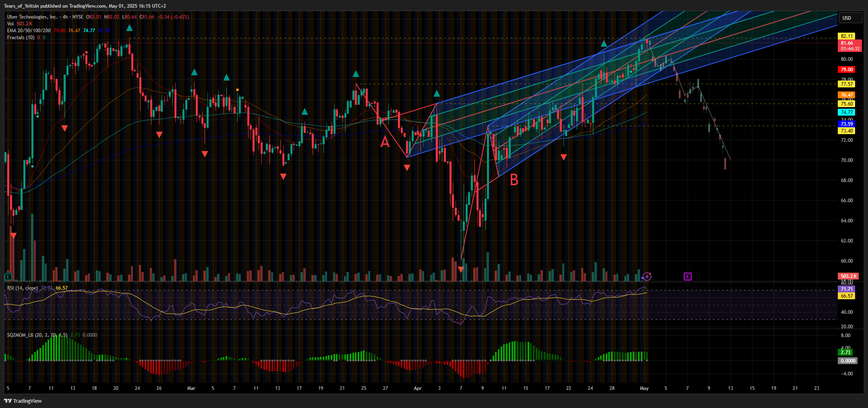
Task: Click the orange 76.47 EMA price label
Action: 847,95
